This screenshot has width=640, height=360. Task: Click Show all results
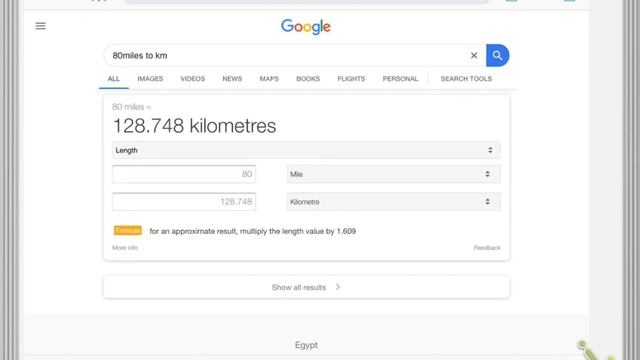click(306, 287)
